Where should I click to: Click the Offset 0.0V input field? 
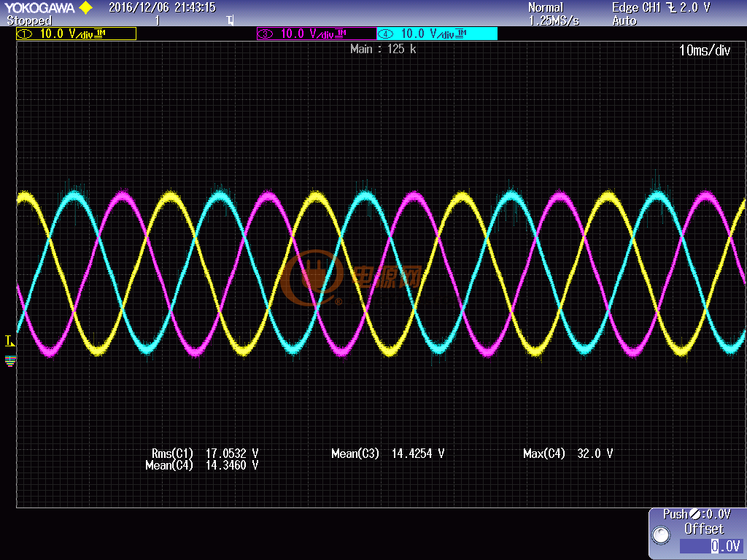coord(711,545)
